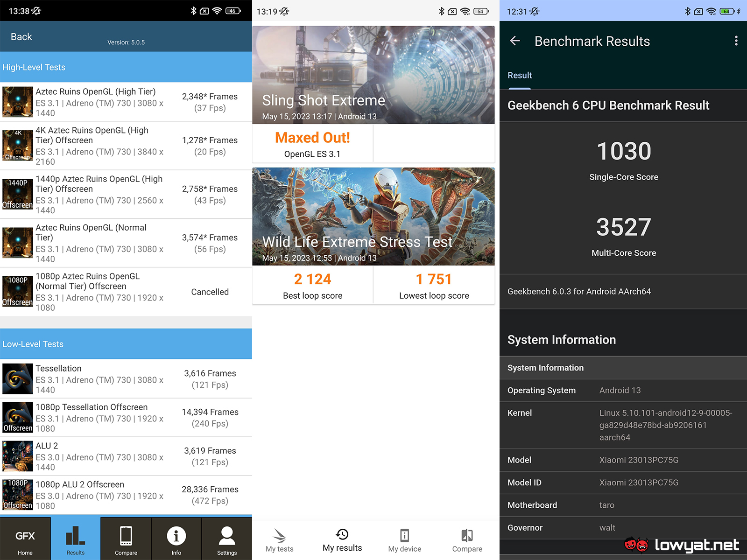The height and width of the screenshot is (560, 747).
Task: Select the Low-Level Tests header
Action: coord(126,344)
